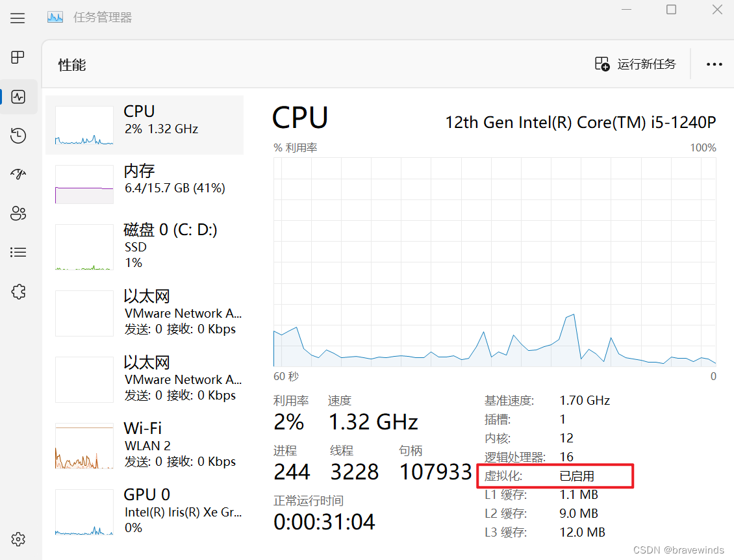Open Users page icon in sidebar
This screenshot has width=734, height=560.
pos(18,213)
